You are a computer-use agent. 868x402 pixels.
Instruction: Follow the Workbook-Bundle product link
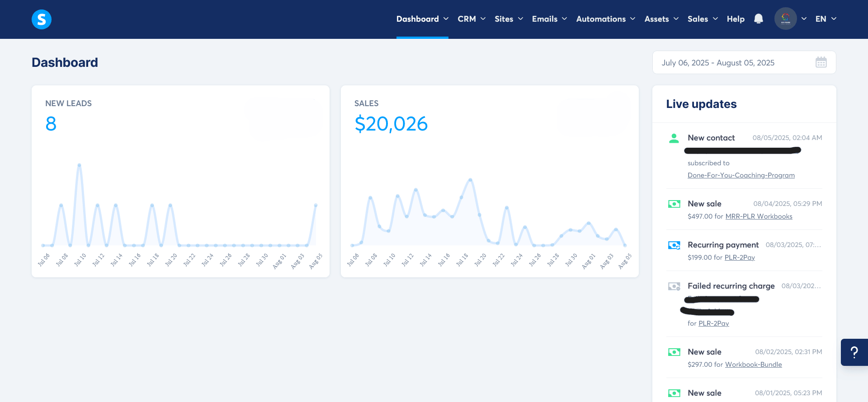(753, 365)
